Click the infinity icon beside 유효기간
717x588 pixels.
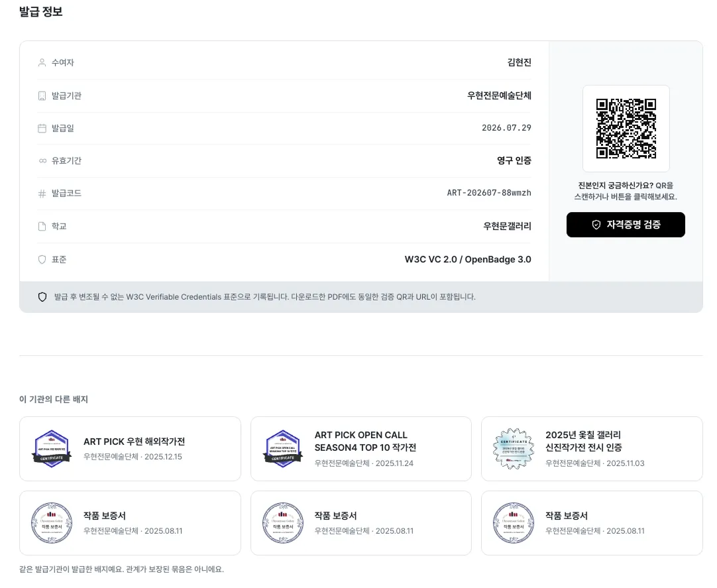(42, 160)
